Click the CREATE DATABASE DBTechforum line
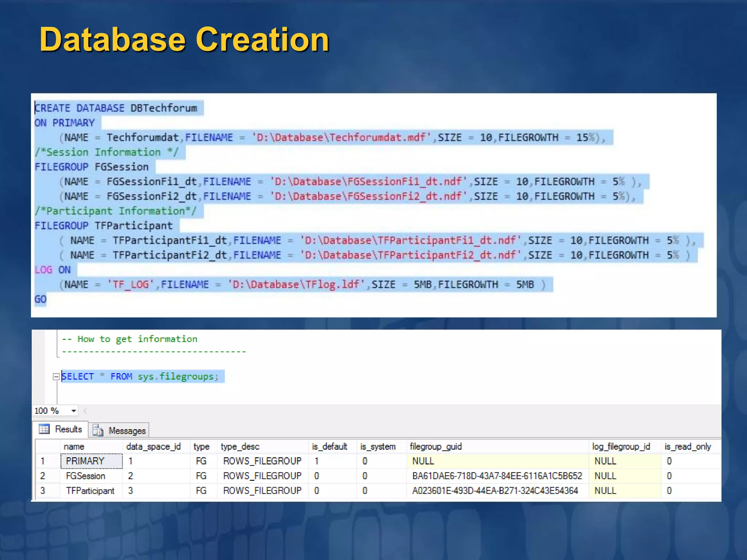The height and width of the screenshot is (560, 747). click(116, 108)
